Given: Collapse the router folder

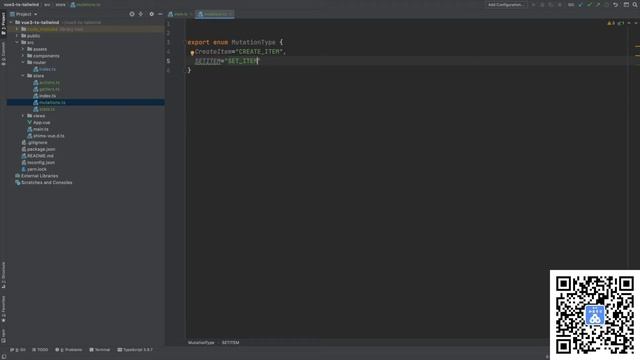Looking at the screenshot, I should [23, 62].
